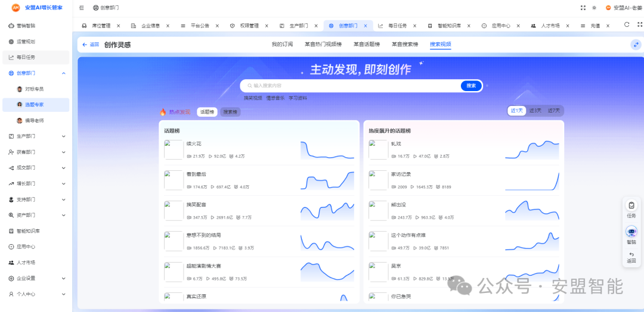Viewport: 644px width, 312px height.
Task: Open the 续火花 topic thumbnail
Action: tap(174, 149)
